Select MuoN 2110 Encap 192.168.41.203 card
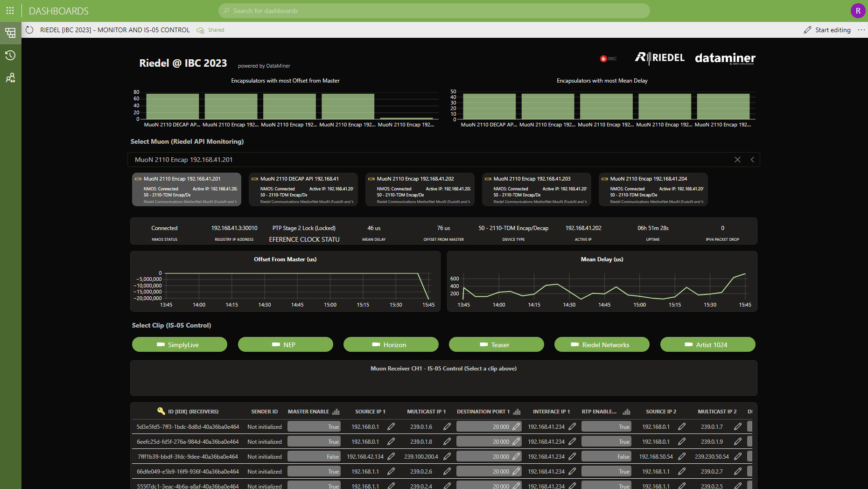The height and width of the screenshot is (489, 868). 537,189
